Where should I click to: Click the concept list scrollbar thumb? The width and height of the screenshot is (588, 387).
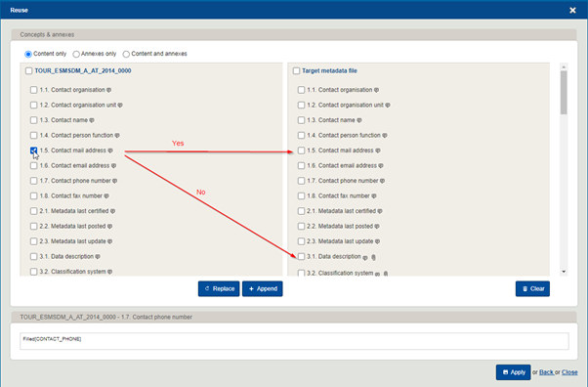coord(564,92)
